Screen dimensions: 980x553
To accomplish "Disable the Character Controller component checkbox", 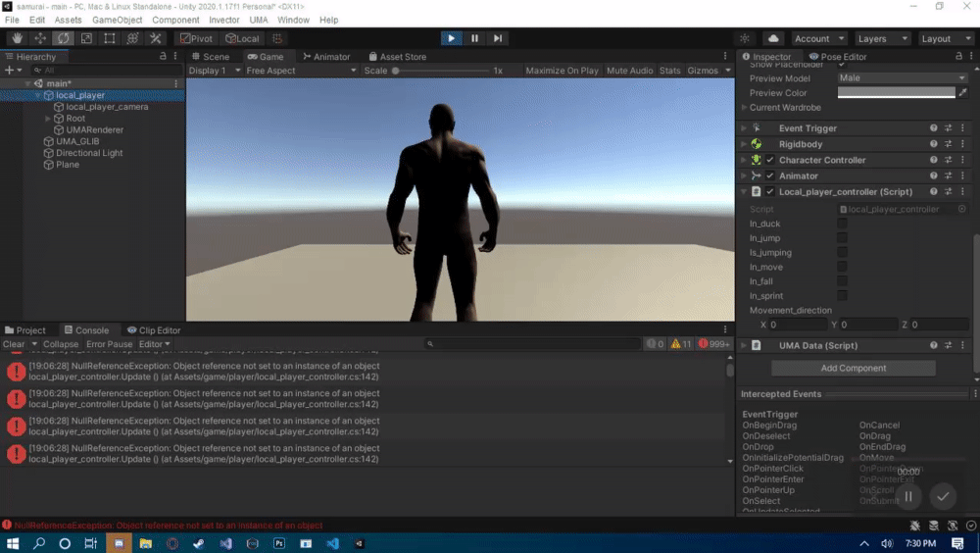I will (x=770, y=160).
